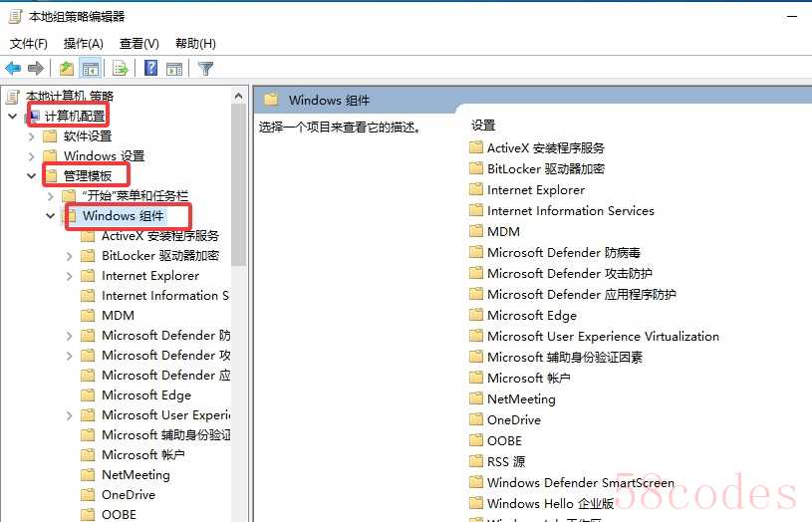This screenshot has height=522, width=812.
Task: Click Microsoft Defender 防病毒 folder icon
Action: (x=476, y=253)
